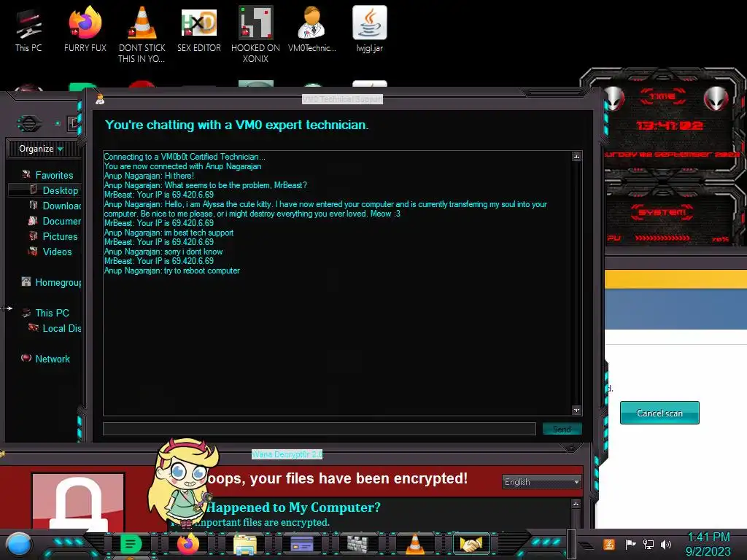Viewport: 747px width, 560px height.
Task: Select Homegroup in Explorer sidebar
Action: point(51,282)
